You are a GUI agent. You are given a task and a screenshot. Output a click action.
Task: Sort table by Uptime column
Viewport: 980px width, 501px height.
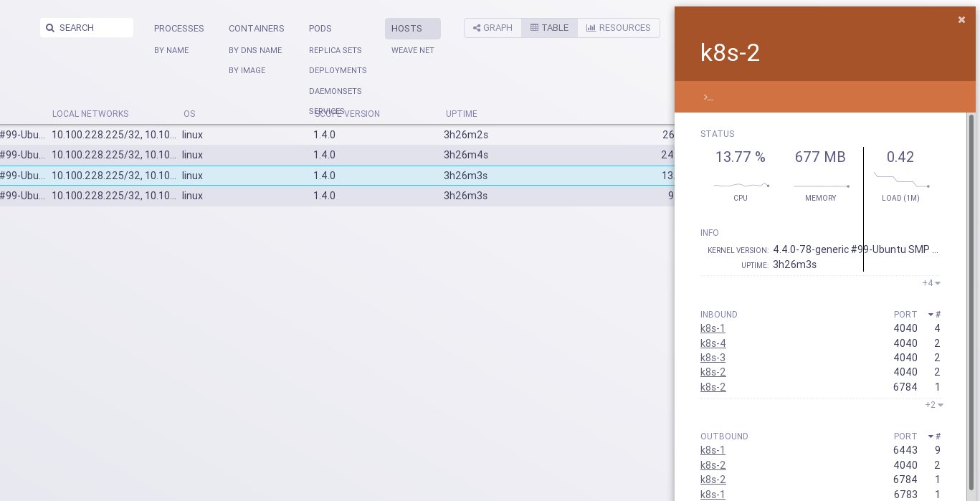click(461, 114)
